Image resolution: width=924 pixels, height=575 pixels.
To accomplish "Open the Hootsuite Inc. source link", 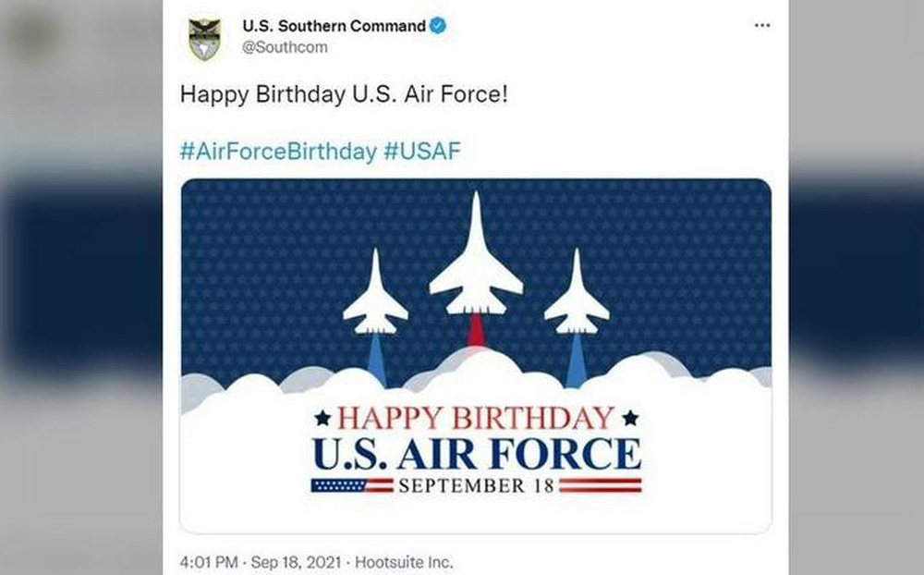I will click(x=405, y=561).
